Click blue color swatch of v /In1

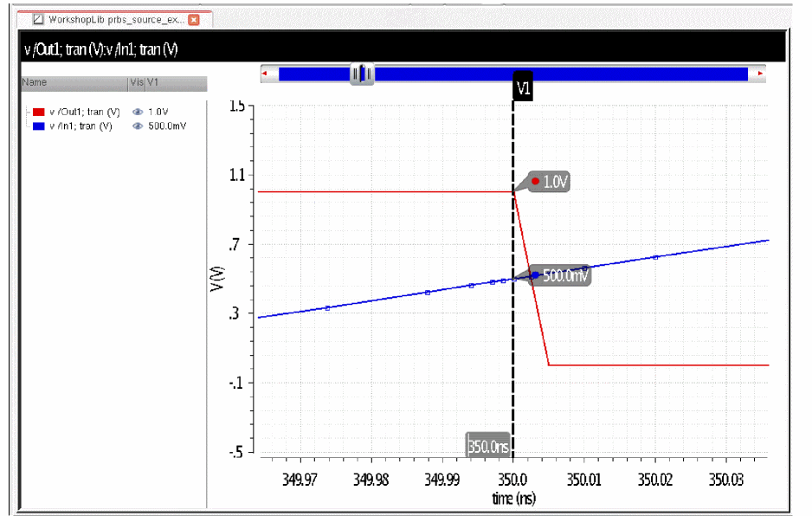[38, 126]
